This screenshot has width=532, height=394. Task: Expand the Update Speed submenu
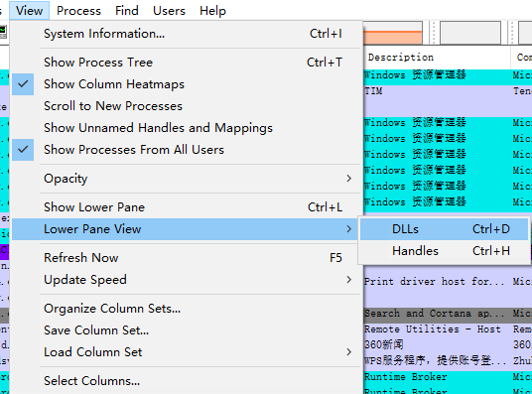[186, 280]
